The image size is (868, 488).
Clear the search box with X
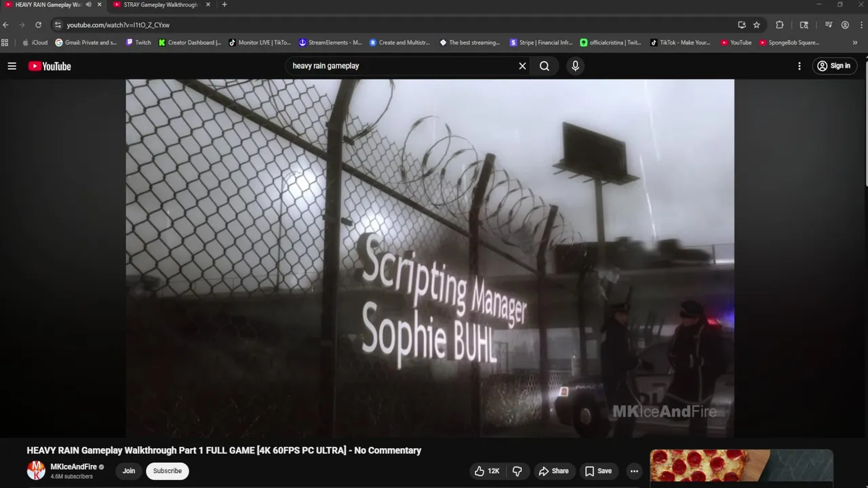point(522,66)
